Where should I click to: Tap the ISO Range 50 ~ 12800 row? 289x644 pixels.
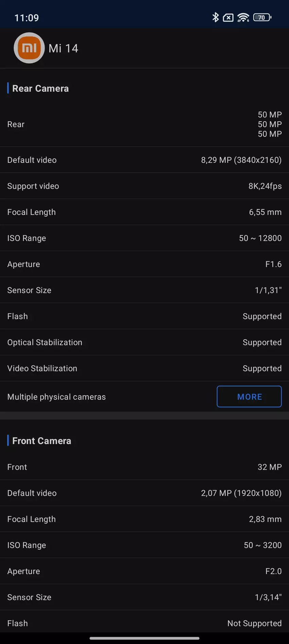pyautogui.click(x=144, y=238)
